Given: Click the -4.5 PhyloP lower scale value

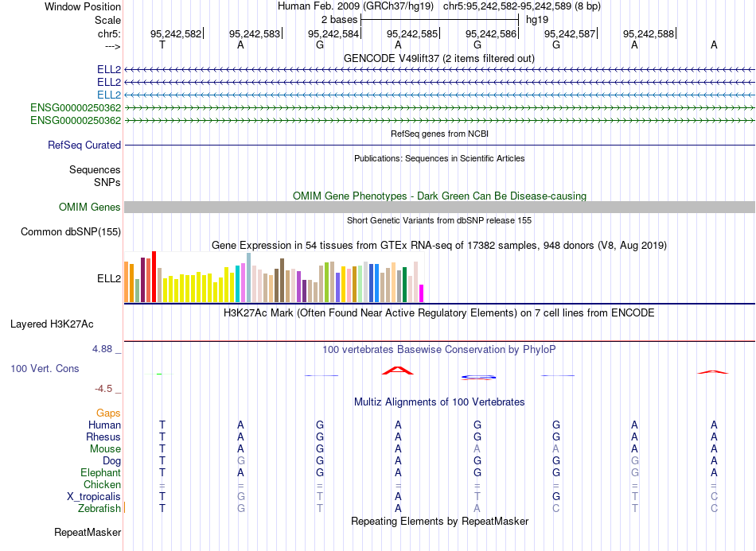Looking at the screenshot, I should pos(103,389).
